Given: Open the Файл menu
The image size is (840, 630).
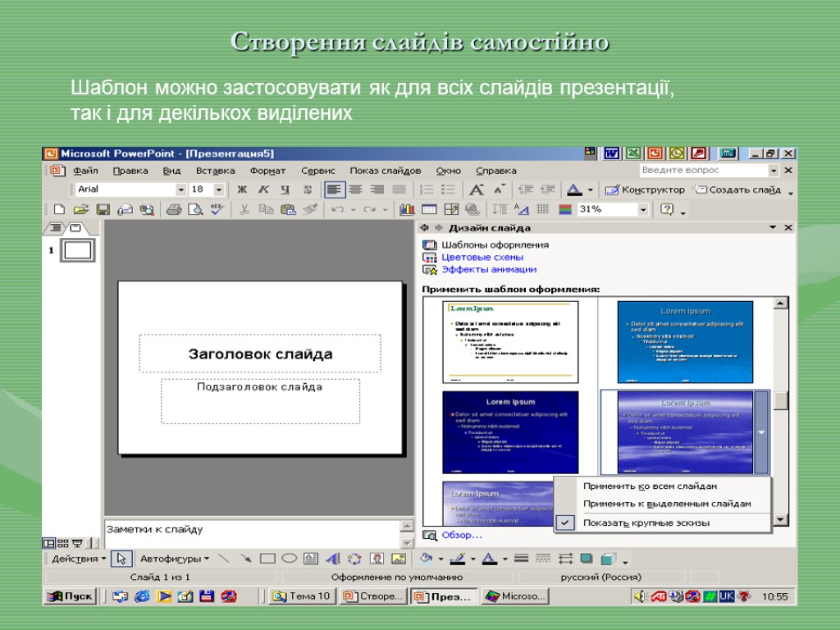Looking at the screenshot, I should (x=85, y=171).
